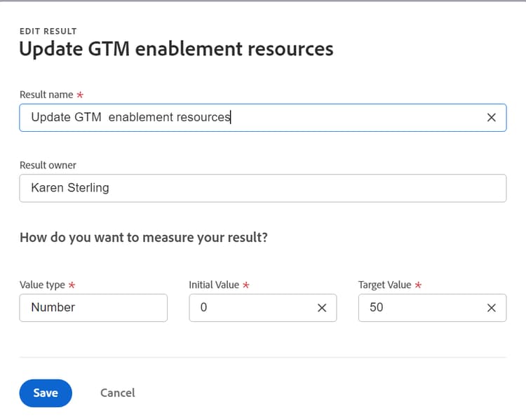Clear the Target Value field
This screenshot has height=420, width=526.
[x=492, y=308]
